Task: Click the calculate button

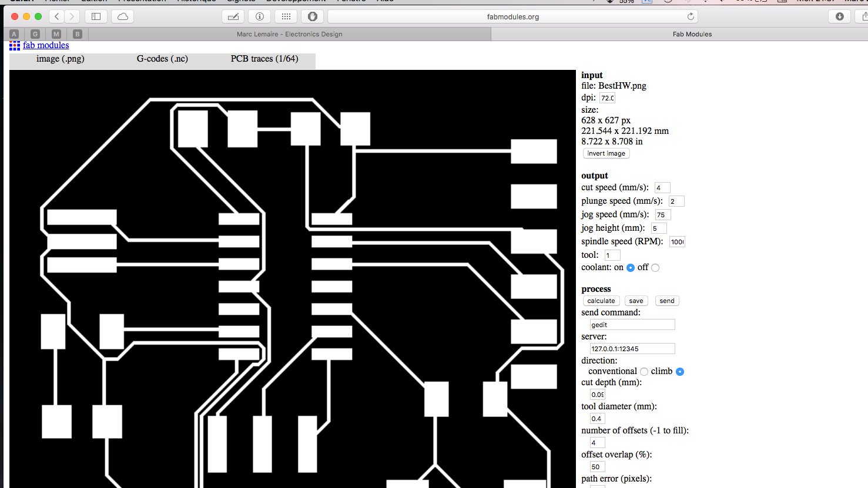Action: [601, 301]
